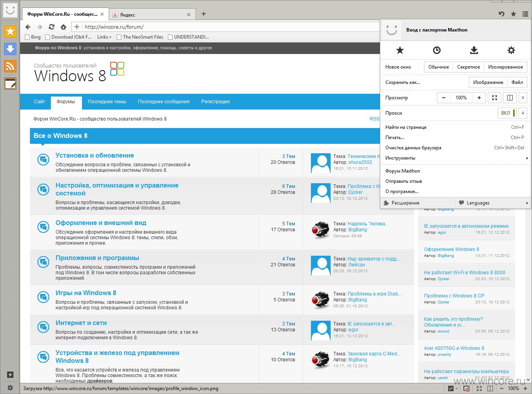Open the Регистрация tab
This screenshot has height=394, width=532.
point(215,102)
